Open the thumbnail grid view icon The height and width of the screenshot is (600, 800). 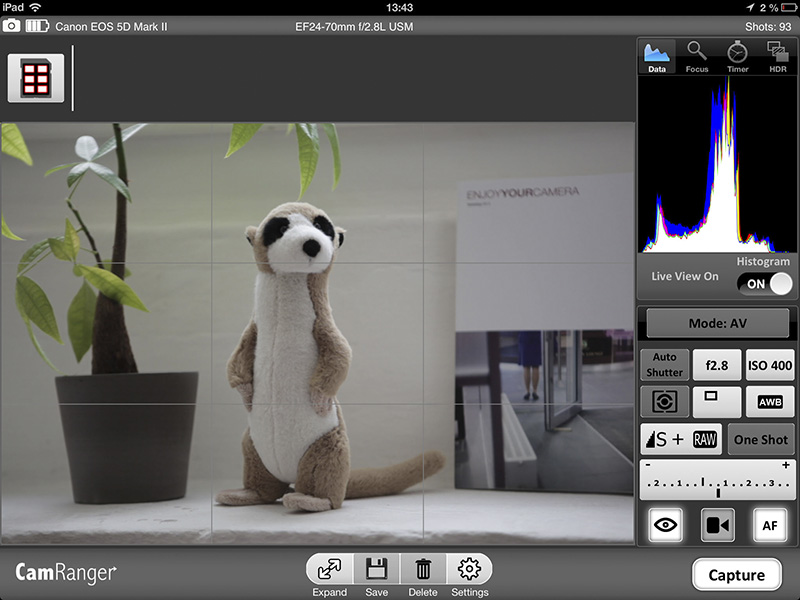pos(36,78)
